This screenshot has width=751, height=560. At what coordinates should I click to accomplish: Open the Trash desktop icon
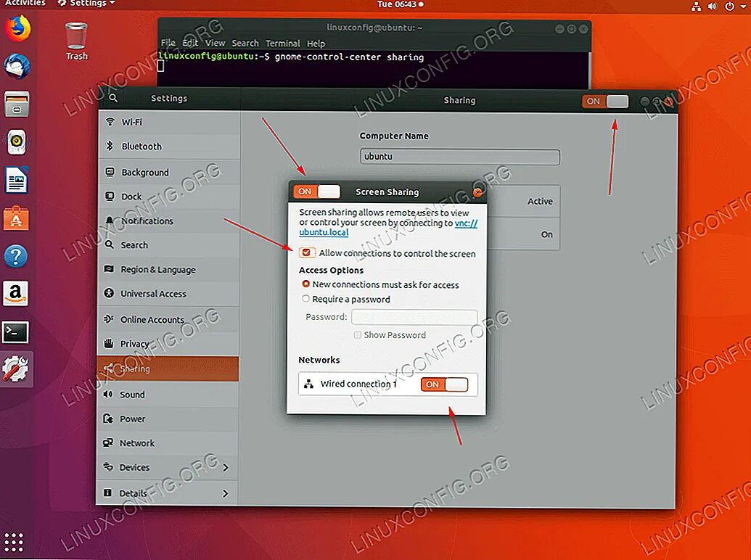(x=77, y=41)
